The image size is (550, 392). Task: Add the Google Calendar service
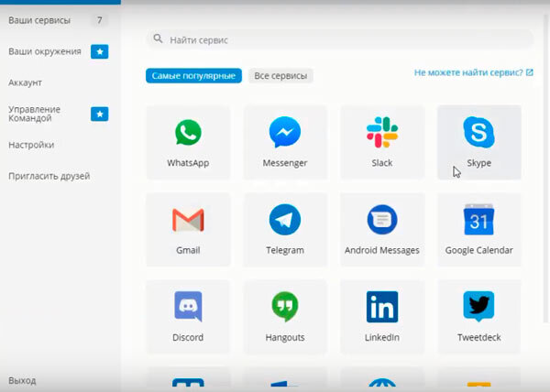[x=478, y=230]
